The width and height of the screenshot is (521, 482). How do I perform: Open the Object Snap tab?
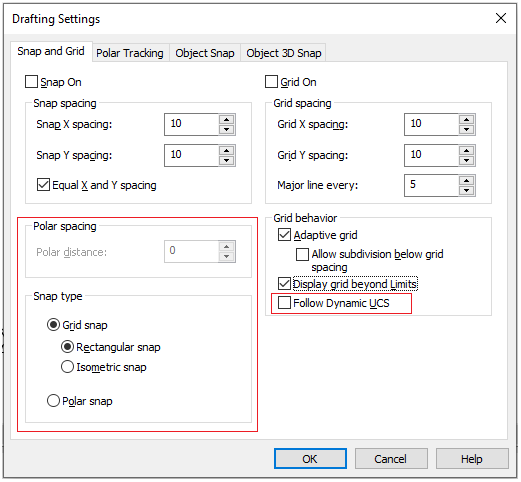(x=205, y=53)
